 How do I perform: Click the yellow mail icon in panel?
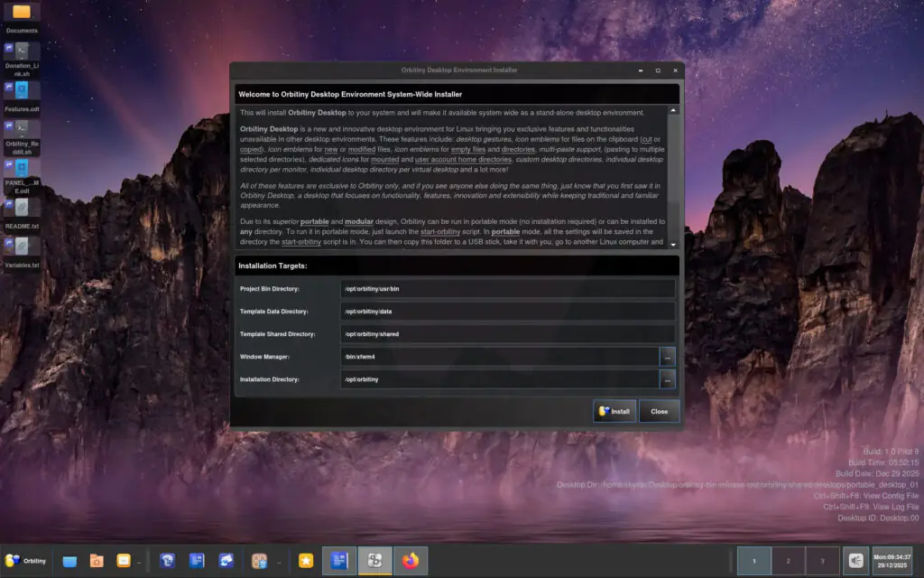click(x=124, y=561)
